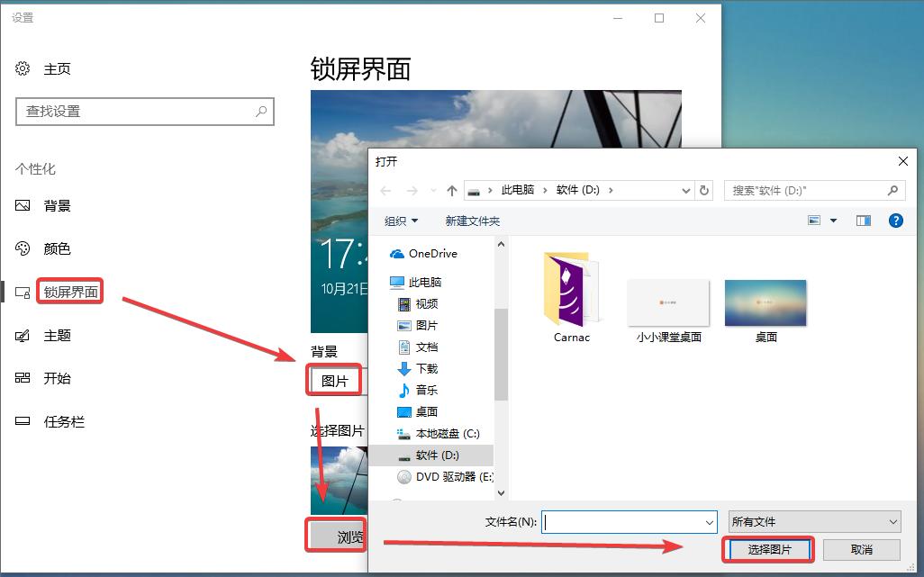Click the 颜色 (Colors) settings category
This screenshot has width=924, height=577.
pos(58,249)
